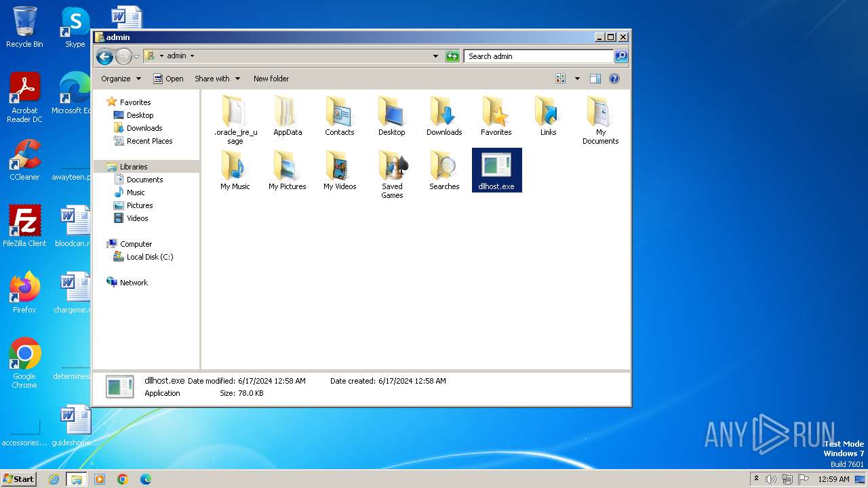
Task: Open the .oracle_jre_usage folder
Action: click(235, 120)
